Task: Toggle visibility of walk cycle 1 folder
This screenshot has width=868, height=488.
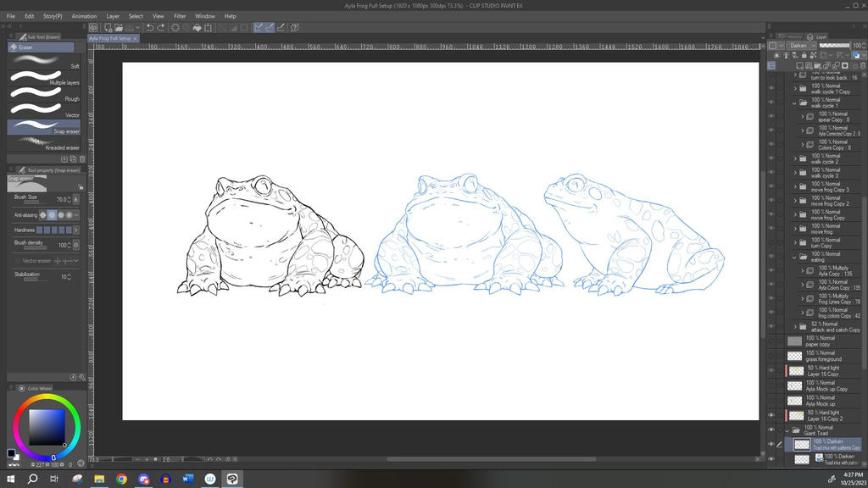Action: click(771, 103)
